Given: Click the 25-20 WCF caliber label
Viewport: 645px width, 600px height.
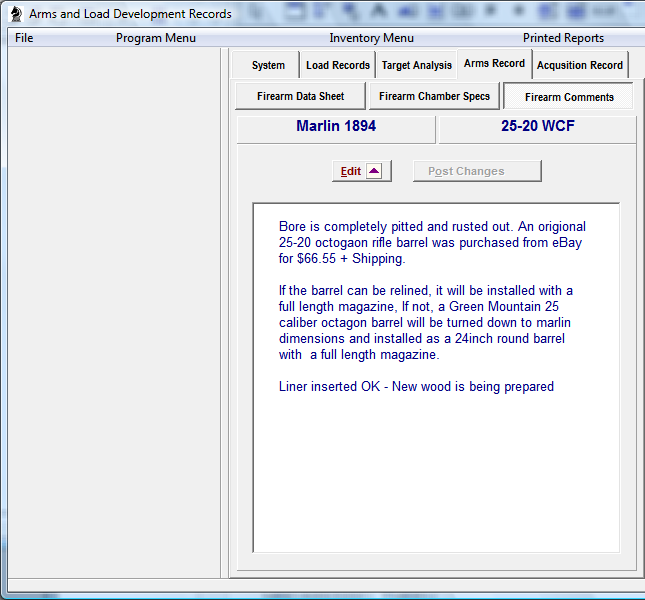Looking at the screenshot, I should coord(538,126).
